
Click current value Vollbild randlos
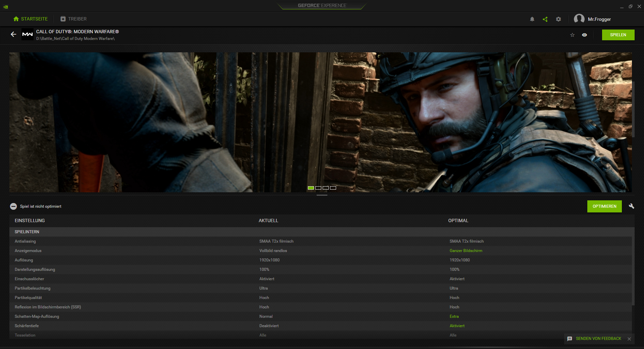[273, 251]
